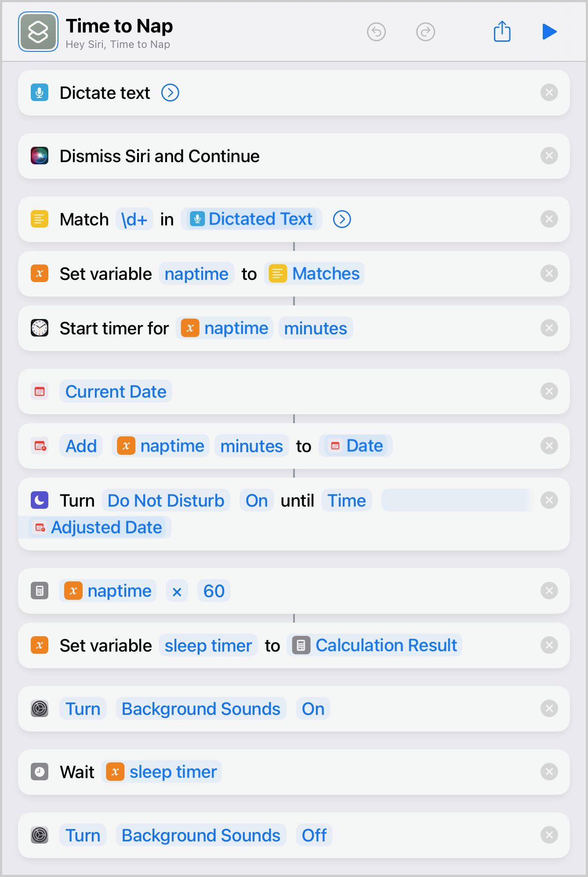588x877 pixels.
Task: Click the redo arrow icon
Action: [425, 32]
